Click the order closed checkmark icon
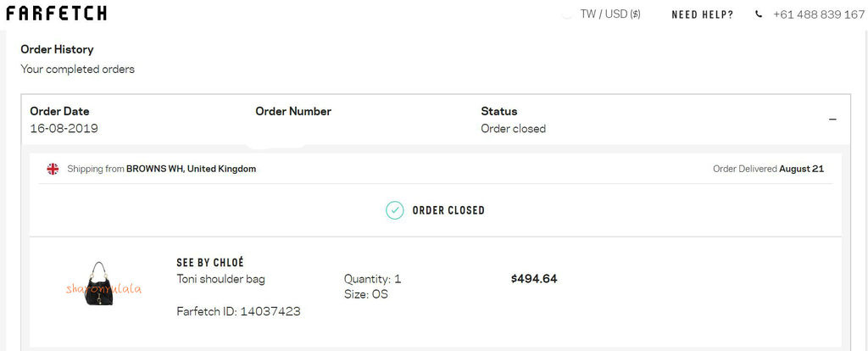This screenshot has width=868, height=351. [395, 210]
